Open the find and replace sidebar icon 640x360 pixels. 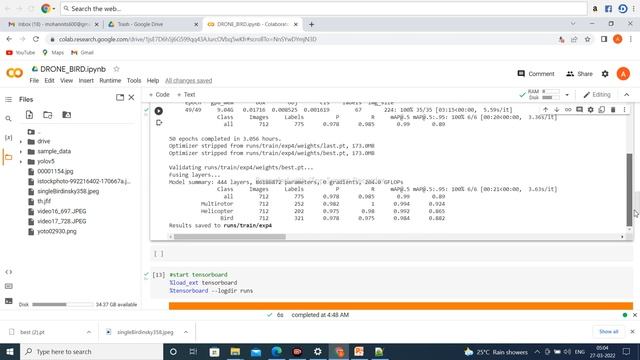[8, 118]
